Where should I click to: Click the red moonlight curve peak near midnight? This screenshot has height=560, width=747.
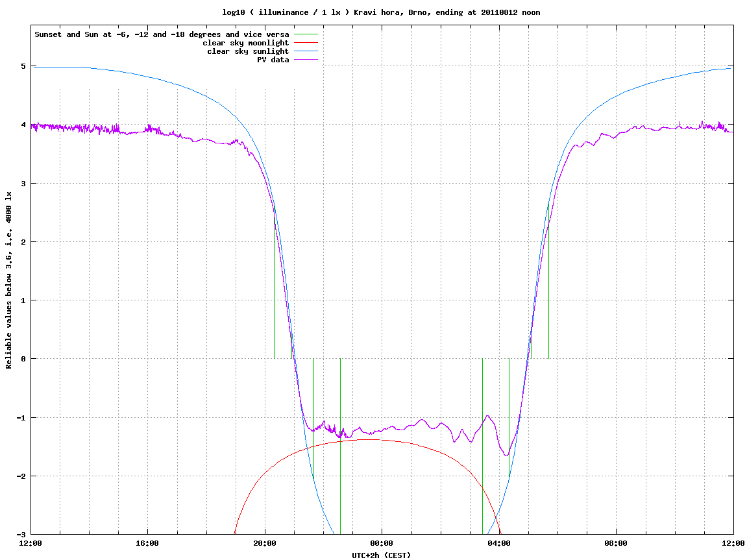click(x=372, y=439)
